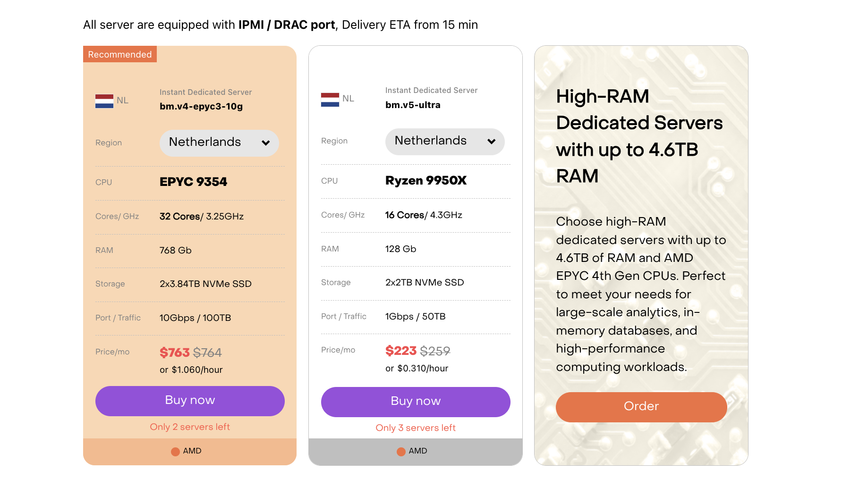868x504 pixels.
Task: Select the Recommended badge label
Action: [x=120, y=54]
